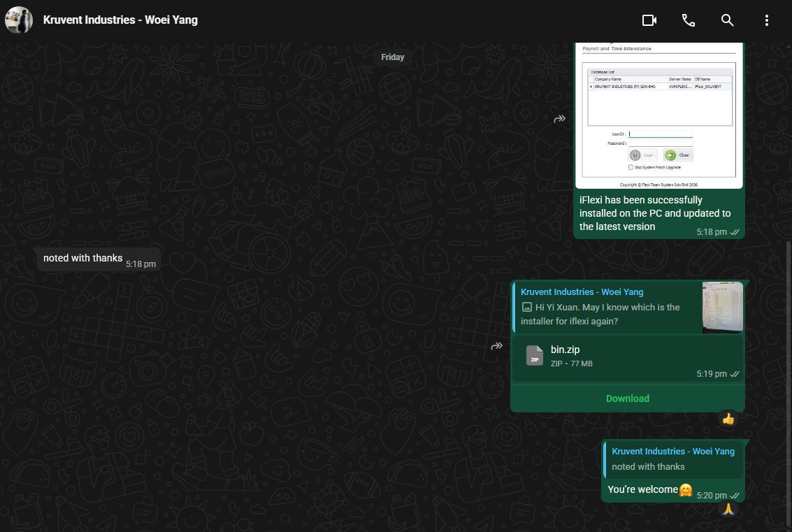Open search in conversation

click(728, 20)
